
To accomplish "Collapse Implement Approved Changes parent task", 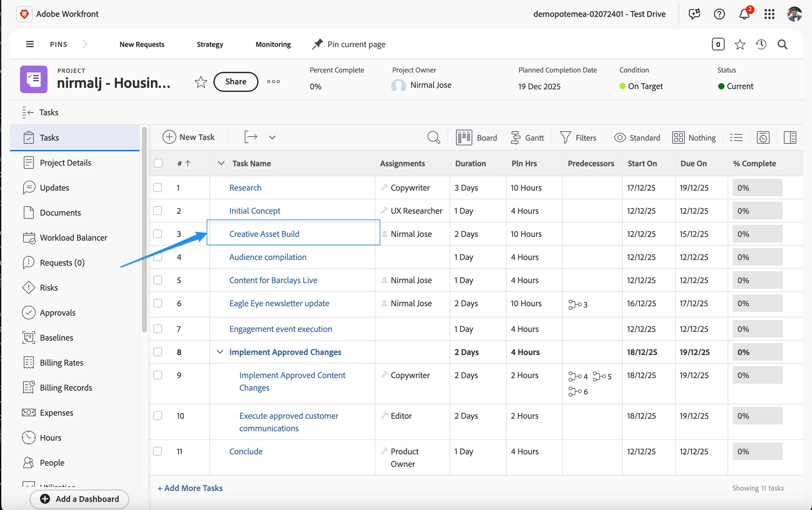I will tap(220, 352).
